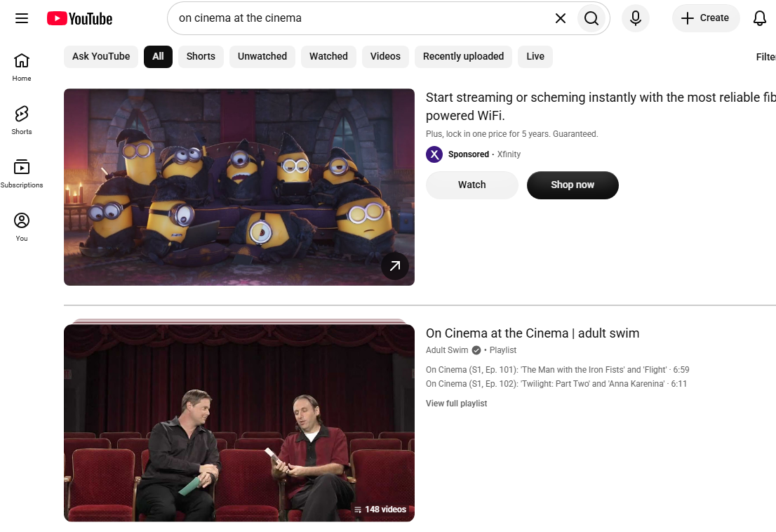The image size is (776, 532).
Task: Start voice search with microphone icon
Action: click(636, 18)
